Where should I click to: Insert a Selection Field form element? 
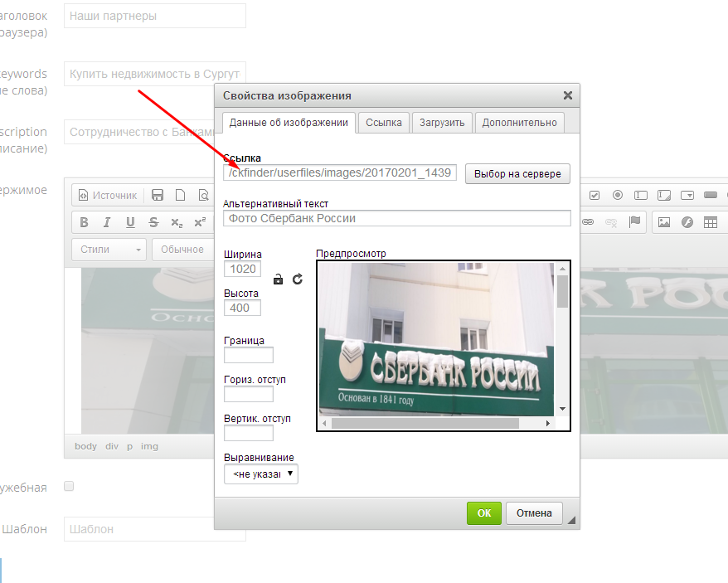click(x=687, y=195)
